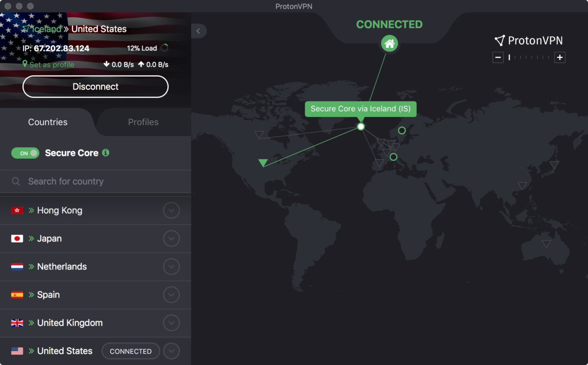
Task: Click the Hong Kong flag icon
Action: (x=17, y=211)
